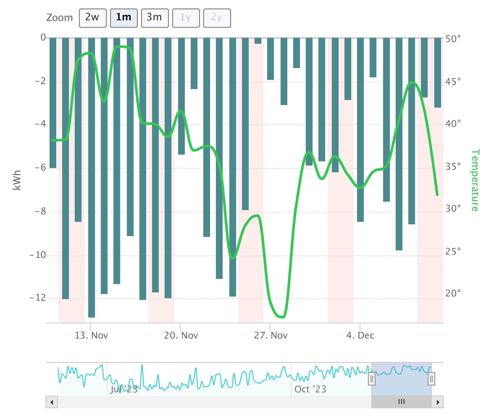This screenshot has width=504, height=420.
Task: Set zoom range to 2w
Action: click(93, 18)
